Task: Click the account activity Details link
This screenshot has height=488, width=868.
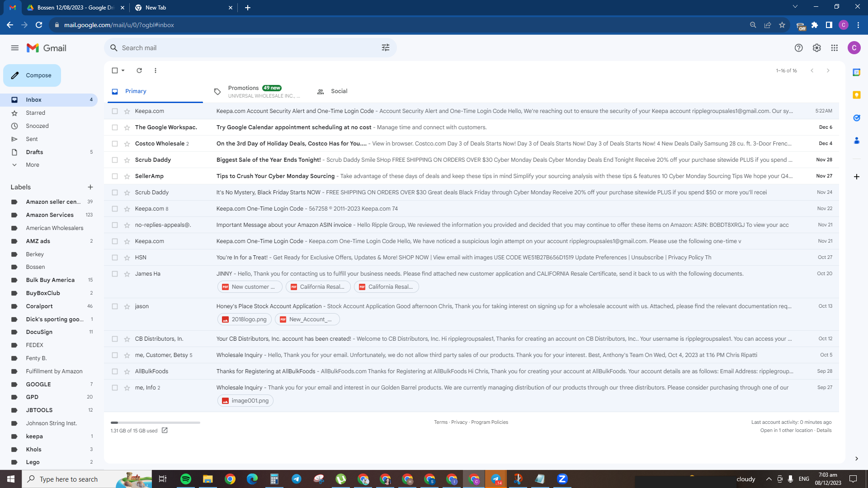Action: [824, 431]
